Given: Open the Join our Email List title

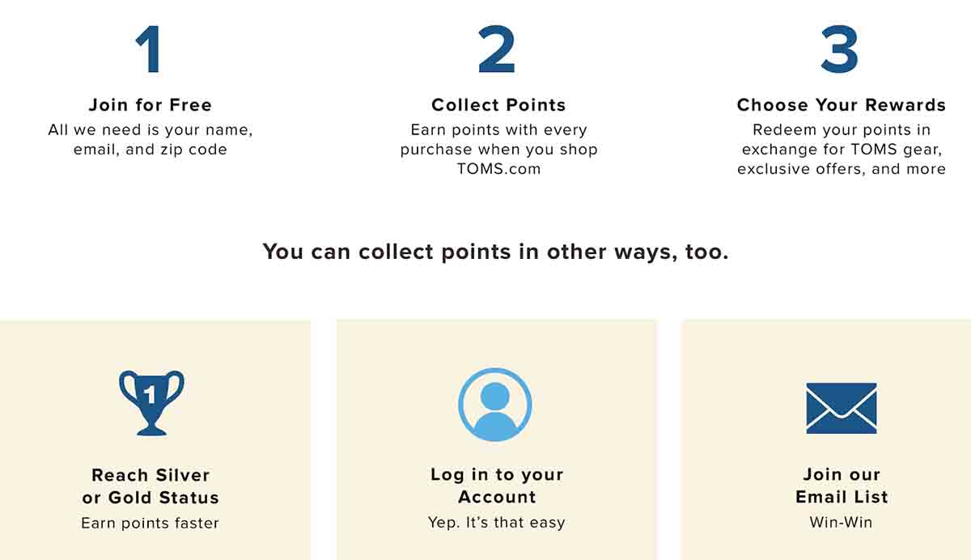Looking at the screenshot, I should click(x=842, y=486).
